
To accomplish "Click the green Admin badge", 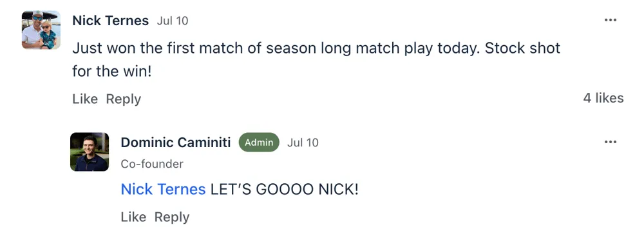I will pos(259,143).
